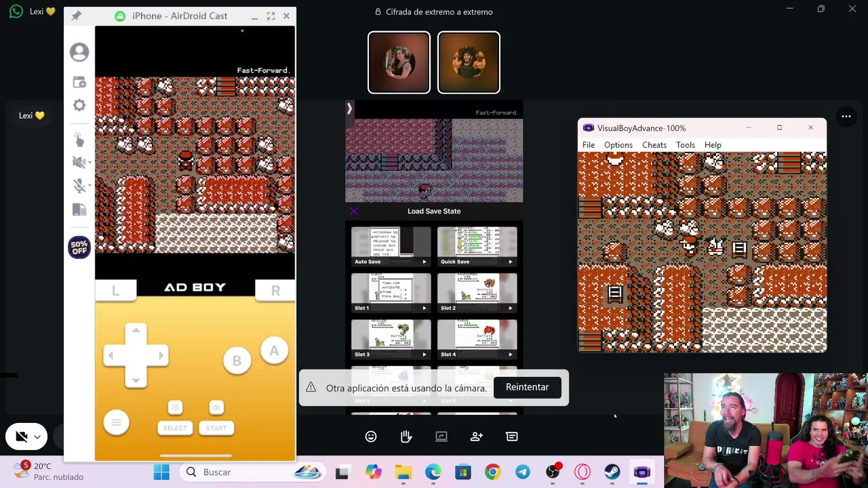The width and height of the screenshot is (868, 488).
Task: Expand the Slot 2 options arrow
Action: click(511, 308)
